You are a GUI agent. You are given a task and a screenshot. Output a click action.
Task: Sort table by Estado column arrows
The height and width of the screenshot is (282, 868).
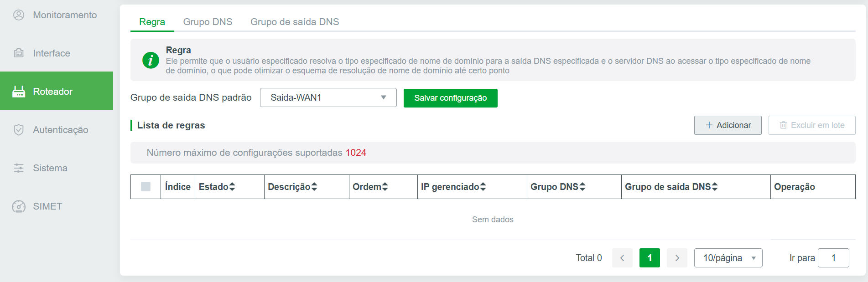[232, 187]
